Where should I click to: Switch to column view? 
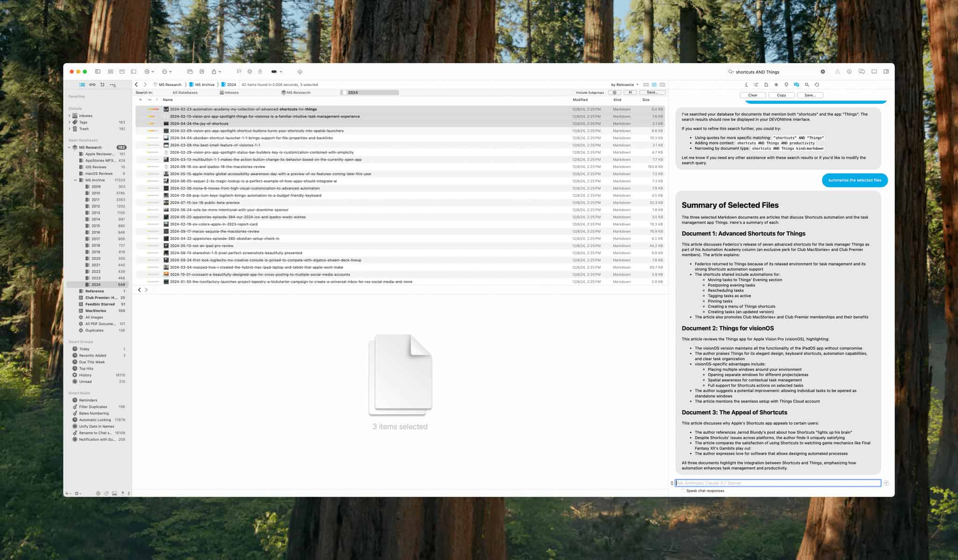pyautogui.click(x=662, y=85)
